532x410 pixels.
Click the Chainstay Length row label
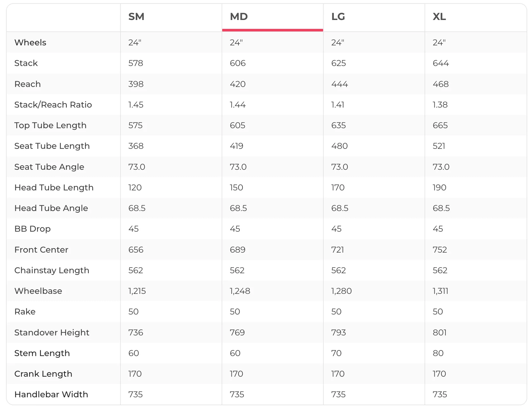[x=52, y=270]
